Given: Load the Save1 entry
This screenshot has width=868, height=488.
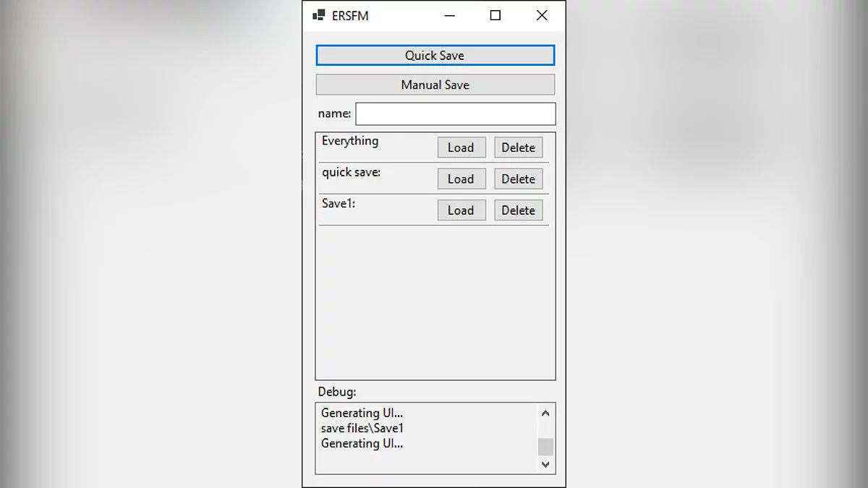Looking at the screenshot, I should pos(461,210).
